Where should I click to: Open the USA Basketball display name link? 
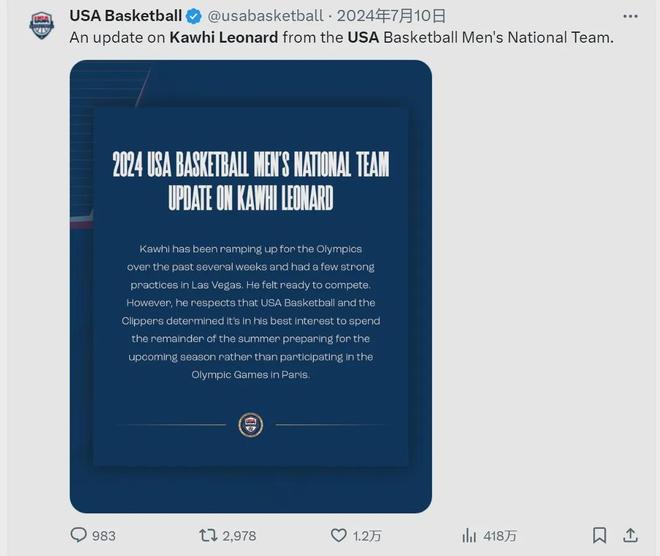125,16
